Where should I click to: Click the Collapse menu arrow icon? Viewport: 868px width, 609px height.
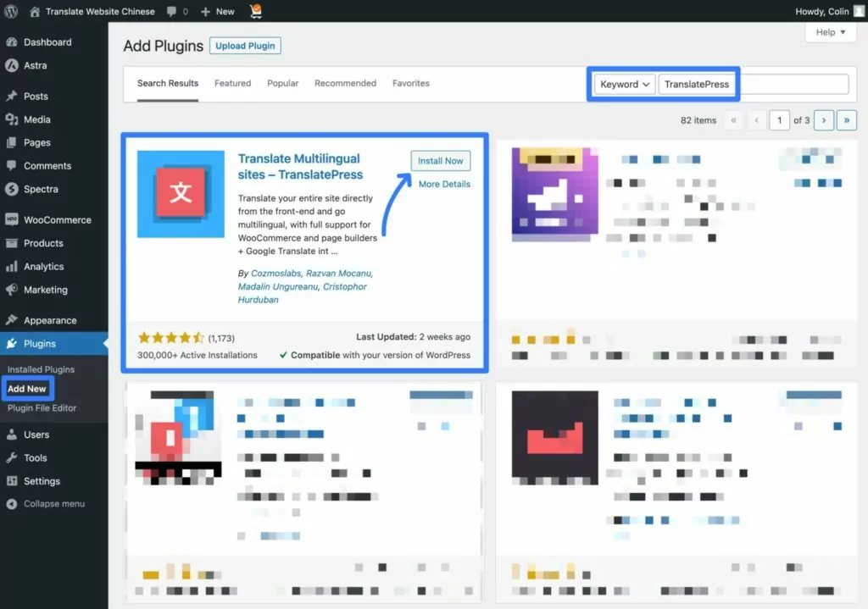12,504
